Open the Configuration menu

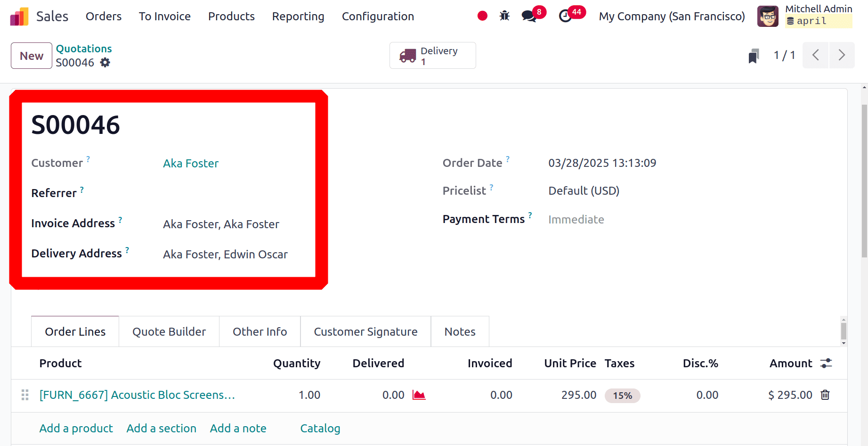(x=378, y=16)
